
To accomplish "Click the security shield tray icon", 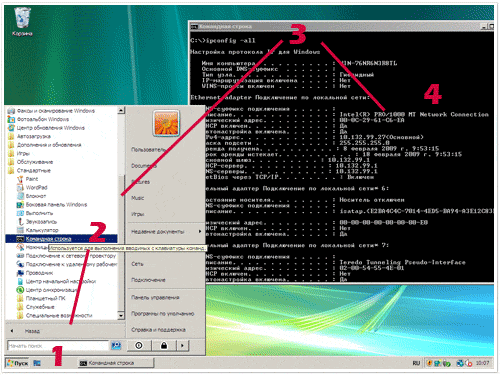I will coord(430,363).
